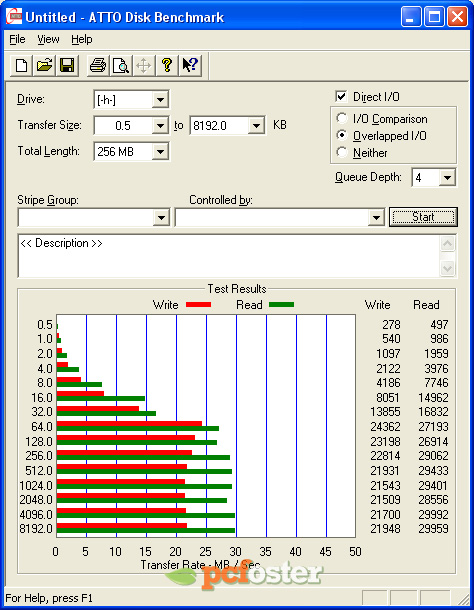This screenshot has height=610, width=474.
Task: Click the green read bar for 8192.0
Action: [146, 530]
